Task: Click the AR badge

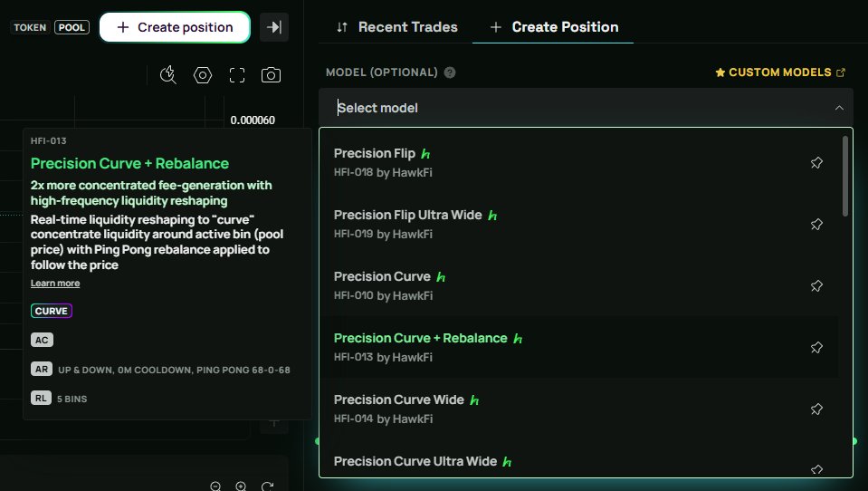Action: pos(42,369)
